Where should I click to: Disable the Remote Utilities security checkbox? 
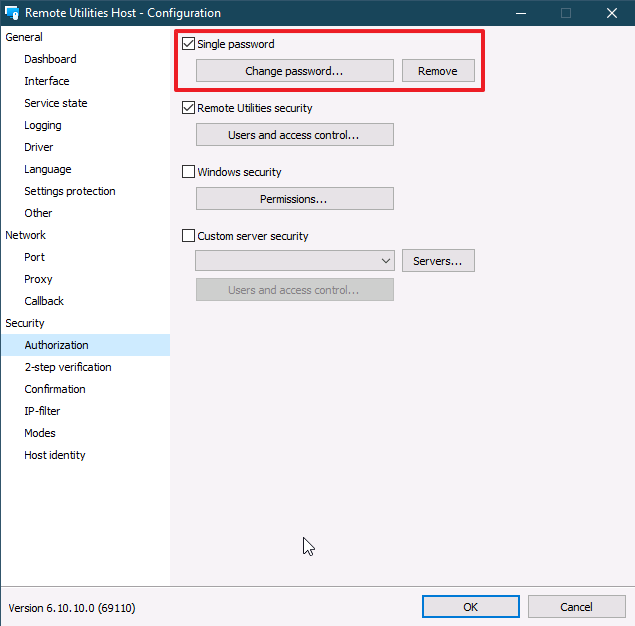[188, 108]
